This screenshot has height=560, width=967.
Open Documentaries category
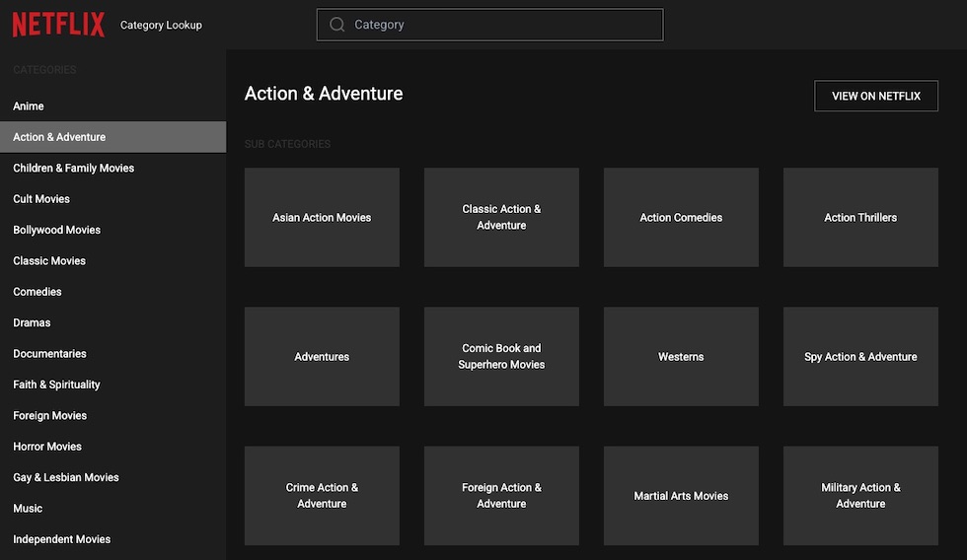pos(112,354)
